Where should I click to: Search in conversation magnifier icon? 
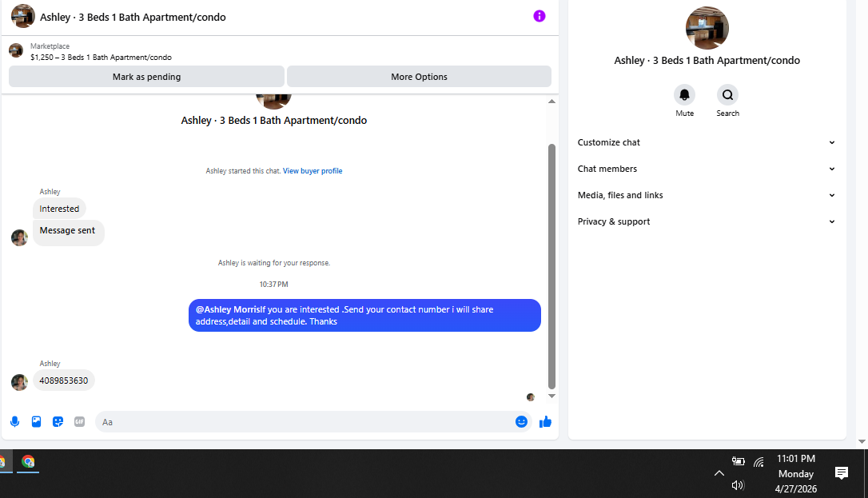727,94
